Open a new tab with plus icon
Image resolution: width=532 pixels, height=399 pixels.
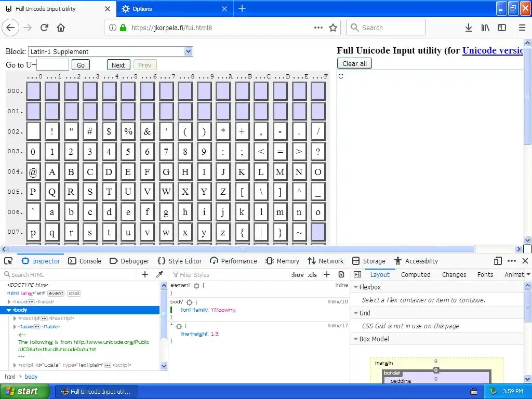pos(242,8)
